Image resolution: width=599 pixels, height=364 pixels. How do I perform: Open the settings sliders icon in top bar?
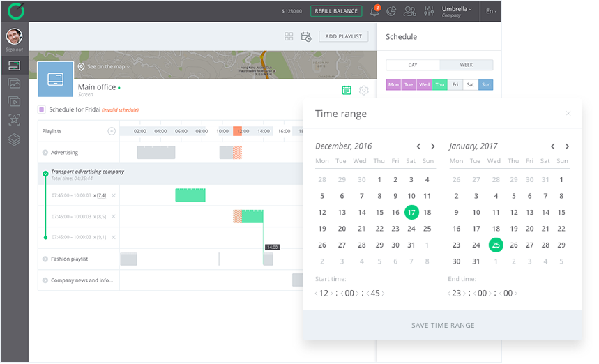coord(429,11)
